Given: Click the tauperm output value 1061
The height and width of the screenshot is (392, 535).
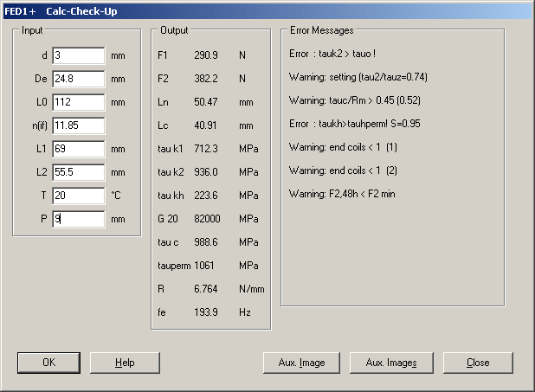Looking at the screenshot, I should pos(205,266).
